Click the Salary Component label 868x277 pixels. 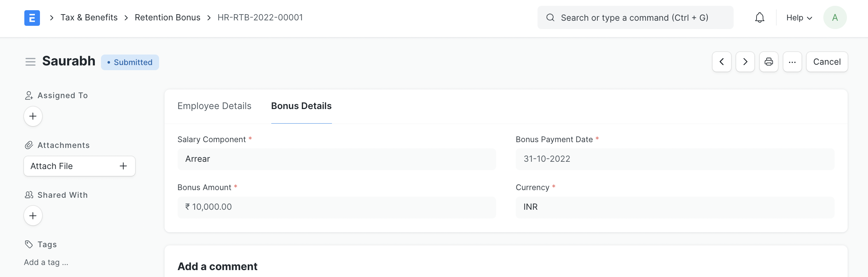point(212,139)
